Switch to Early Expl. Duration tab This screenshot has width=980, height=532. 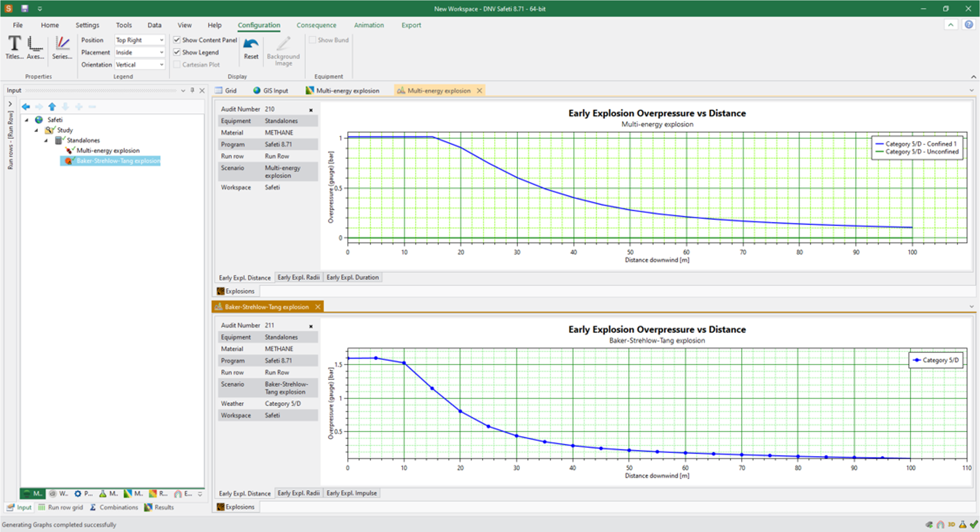(352, 277)
